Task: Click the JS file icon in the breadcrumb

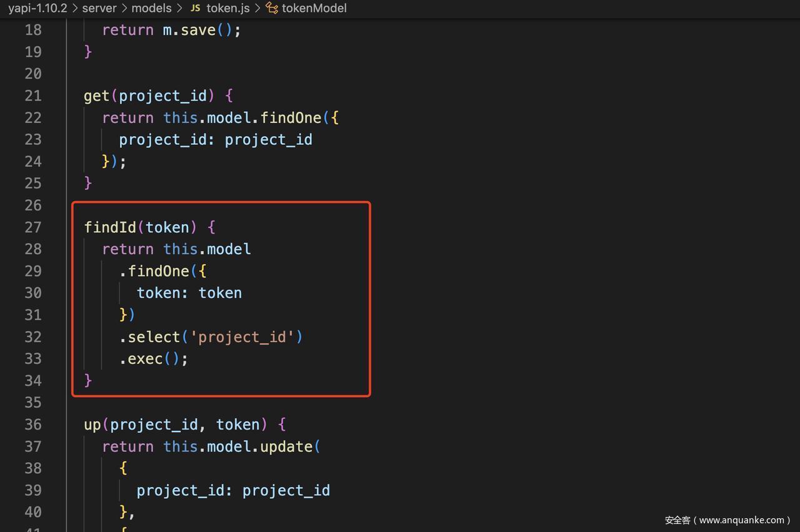Action: (x=196, y=8)
